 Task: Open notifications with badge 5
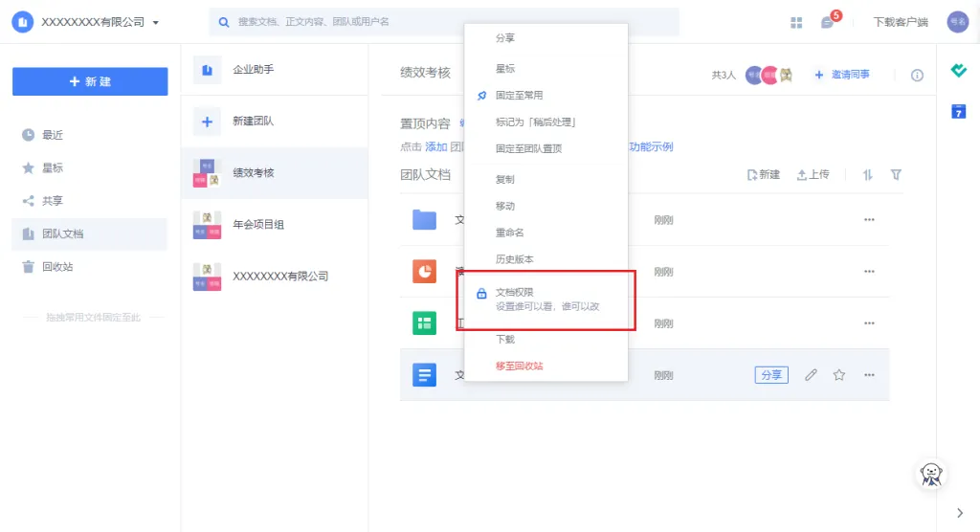point(830,21)
